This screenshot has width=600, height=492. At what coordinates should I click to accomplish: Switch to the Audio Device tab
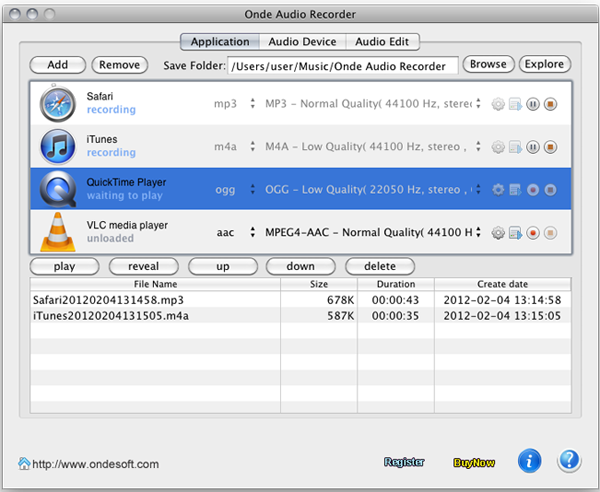tap(302, 42)
